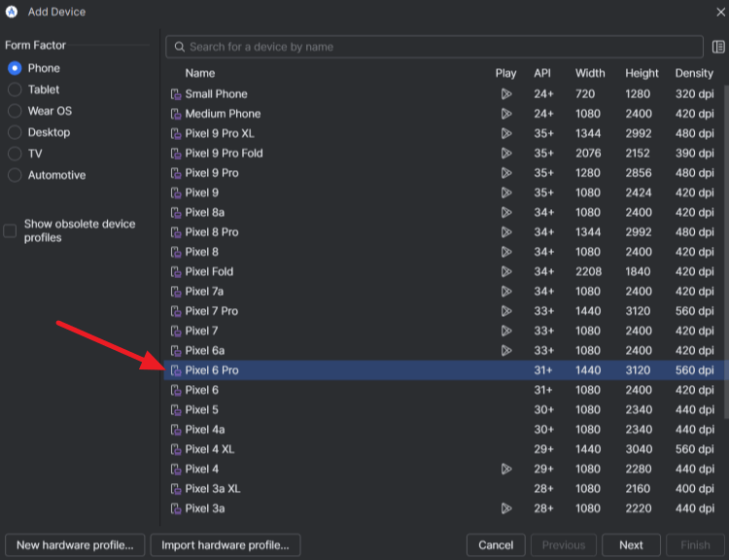Click Play Store icon in Pixel 7 Pro row

(506, 311)
